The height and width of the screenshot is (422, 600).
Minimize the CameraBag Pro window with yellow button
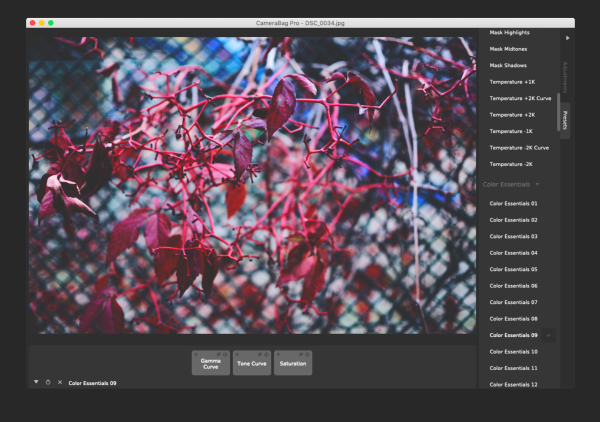[x=42, y=23]
